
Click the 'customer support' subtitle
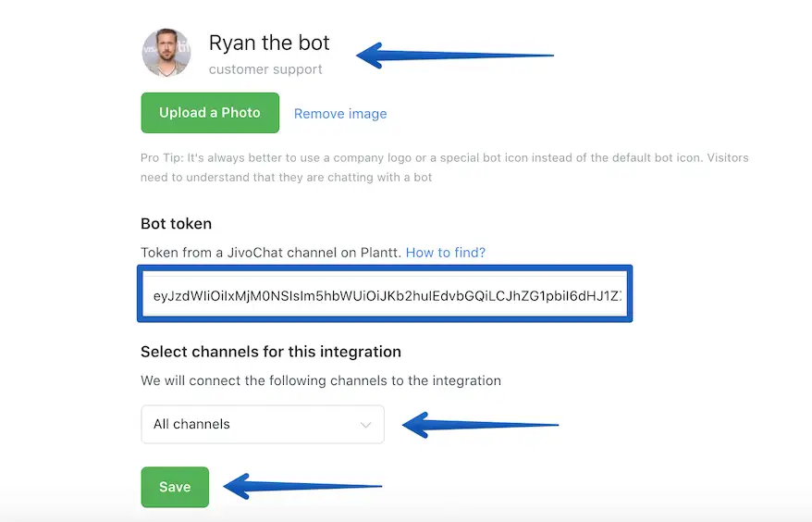[x=265, y=69]
